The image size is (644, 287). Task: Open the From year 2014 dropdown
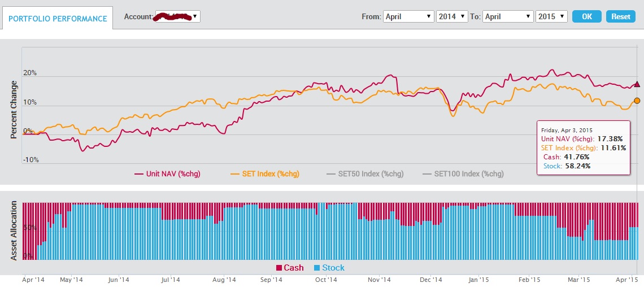(x=452, y=16)
